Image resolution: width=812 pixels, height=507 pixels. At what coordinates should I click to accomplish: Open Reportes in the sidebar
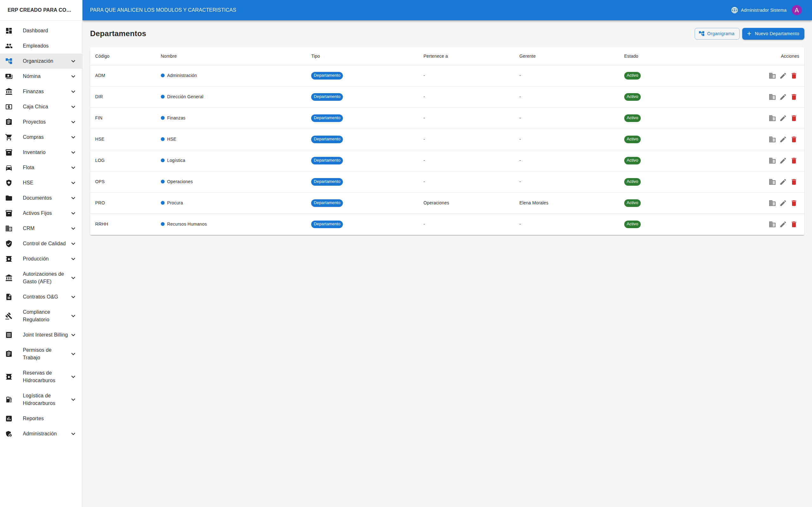33,419
